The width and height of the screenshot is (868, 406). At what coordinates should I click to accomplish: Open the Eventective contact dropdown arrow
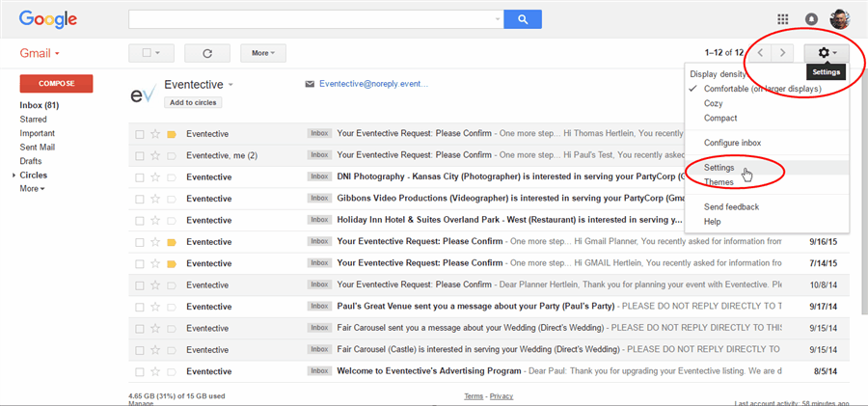click(x=231, y=85)
